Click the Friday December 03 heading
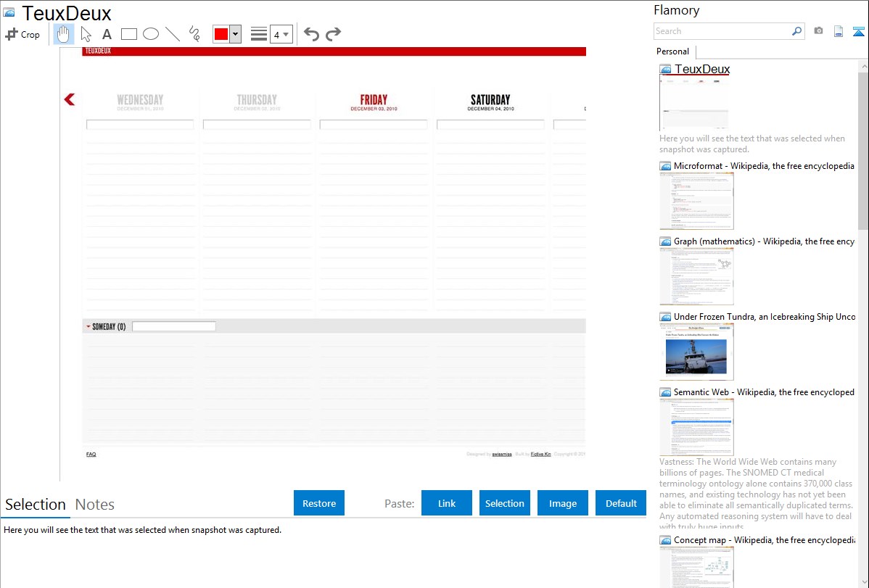This screenshot has height=588, width=869. pyautogui.click(x=374, y=102)
